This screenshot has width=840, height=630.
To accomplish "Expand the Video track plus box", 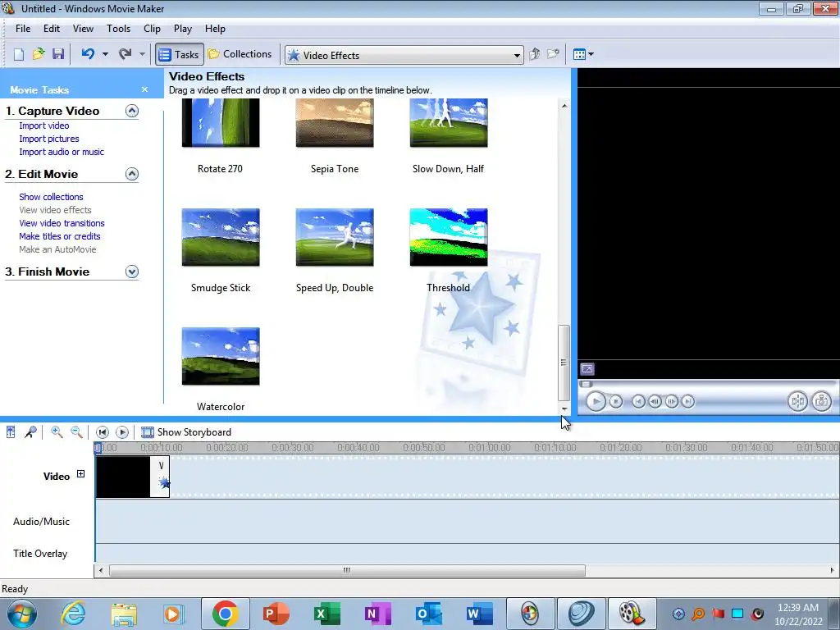I will point(80,473).
